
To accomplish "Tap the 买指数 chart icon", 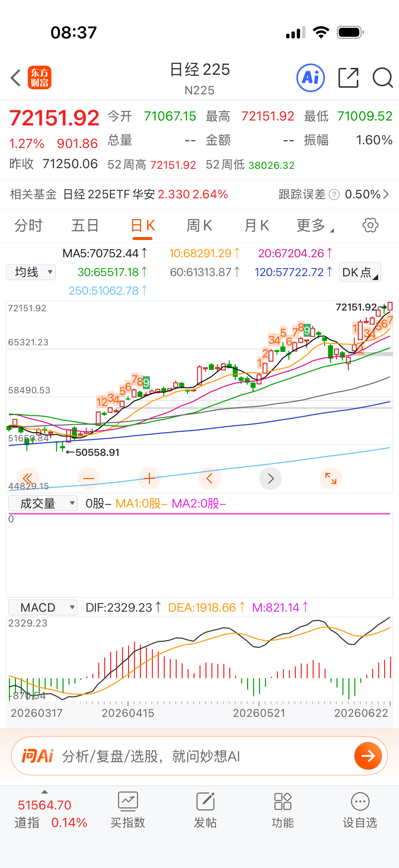I will coord(128,801).
